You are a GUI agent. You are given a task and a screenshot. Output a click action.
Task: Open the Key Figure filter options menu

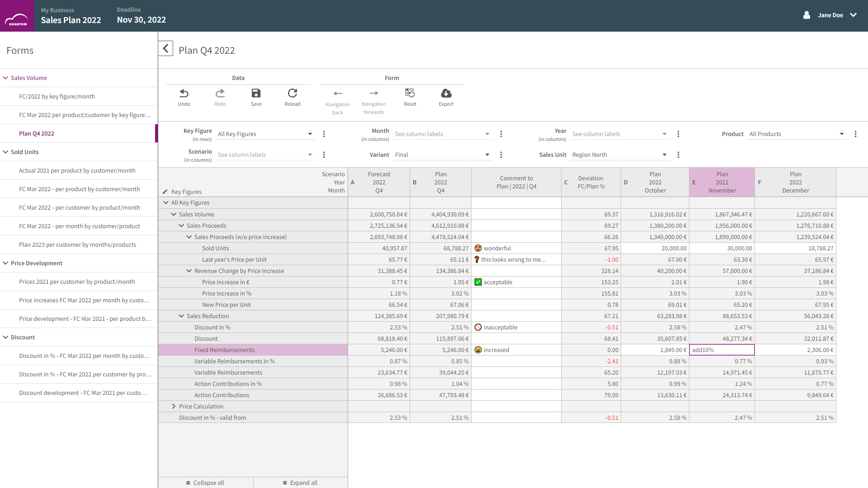(324, 134)
